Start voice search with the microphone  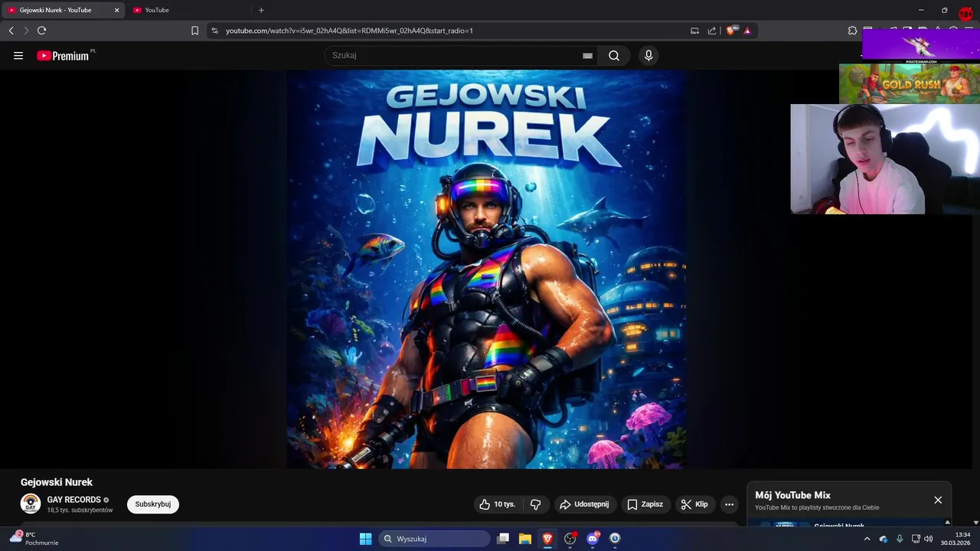click(x=648, y=55)
